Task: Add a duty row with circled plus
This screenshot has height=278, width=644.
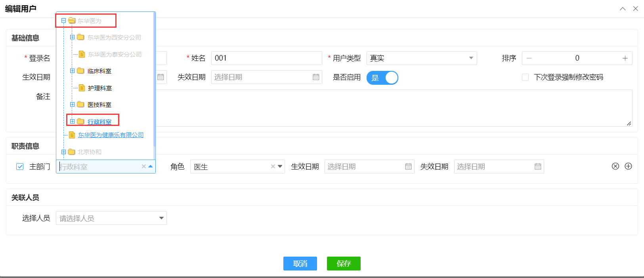Action: click(629, 166)
